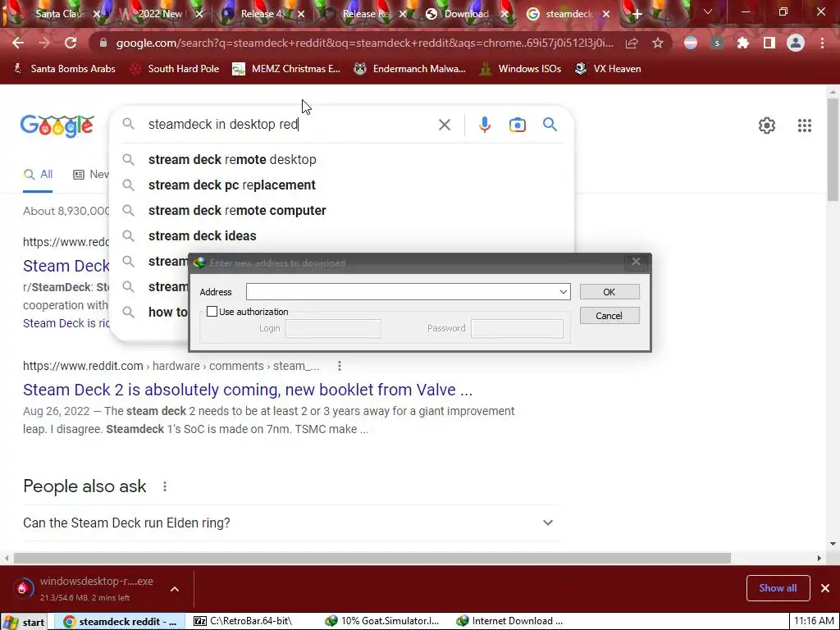Image resolution: width=840 pixels, height=630 pixels.
Task: Open the Windows start button
Action: (25, 622)
